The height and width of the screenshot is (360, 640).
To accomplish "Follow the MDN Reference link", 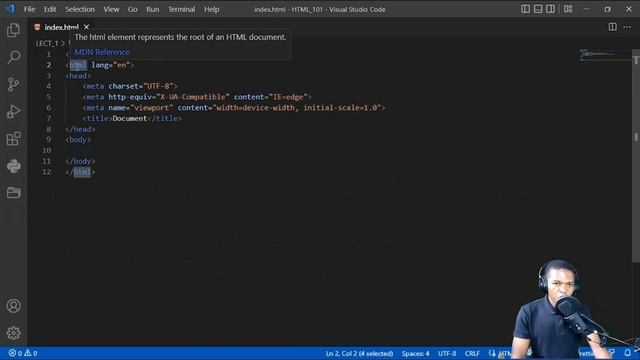I will [x=102, y=52].
